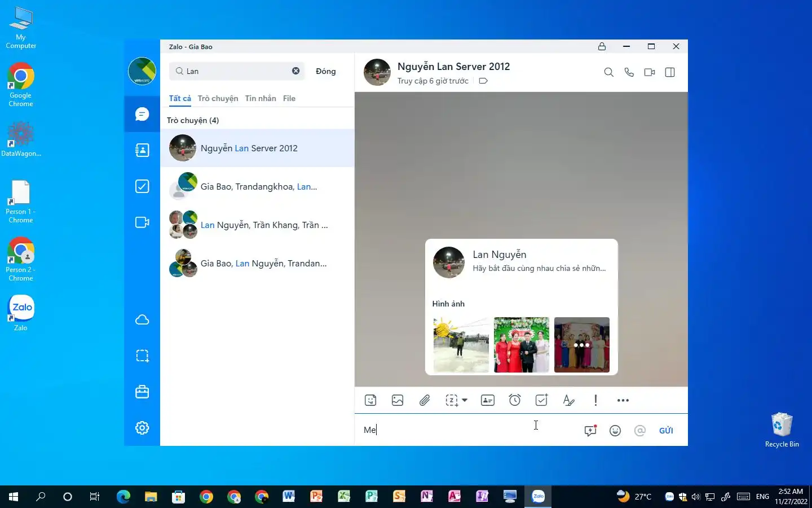812x508 pixels.
Task: Open Nguyễn Lan Server 2012 conversation
Action: (257, 148)
